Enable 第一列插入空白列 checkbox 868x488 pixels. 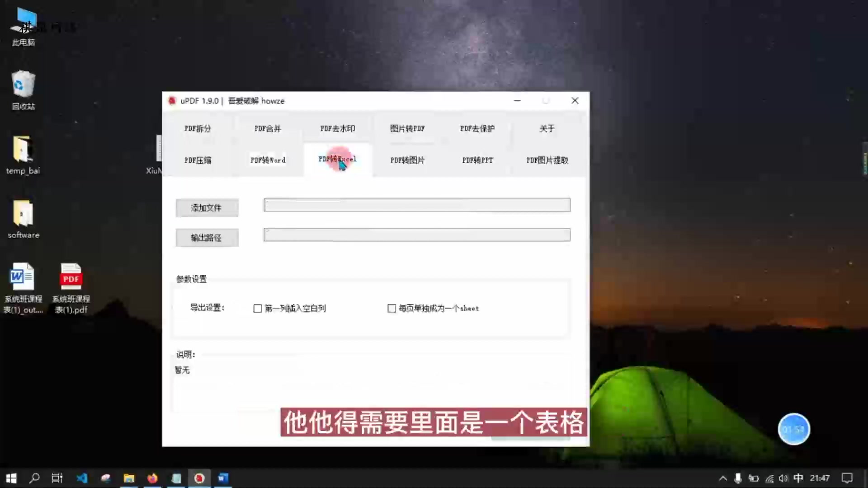click(258, 308)
